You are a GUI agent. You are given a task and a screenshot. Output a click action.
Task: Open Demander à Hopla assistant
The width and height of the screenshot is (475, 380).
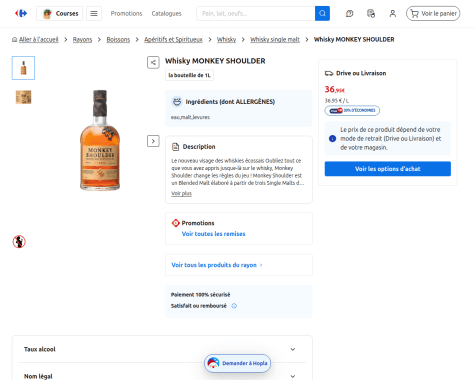pos(238,363)
